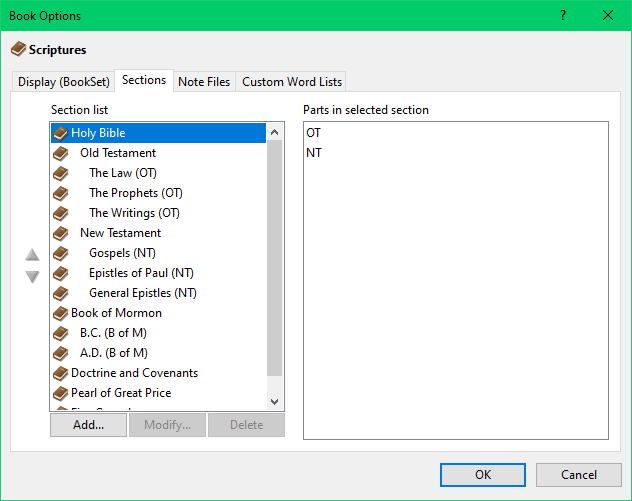Select General Epistles (NT) section

pyautogui.click(x=158, y=293)
